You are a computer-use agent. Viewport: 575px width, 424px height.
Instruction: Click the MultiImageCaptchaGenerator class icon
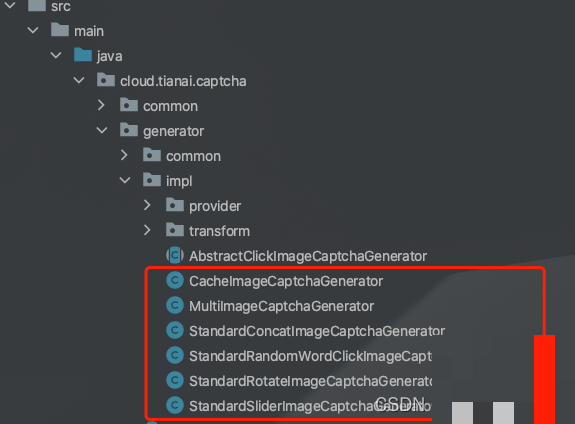tap(175, 306)
